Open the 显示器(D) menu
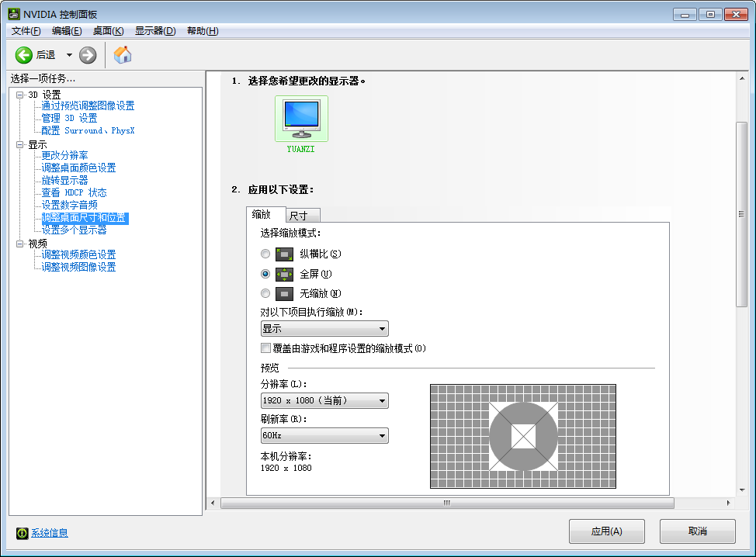This screenshot has width=756, height=557. pyautogui.click(x=155, y=31)
